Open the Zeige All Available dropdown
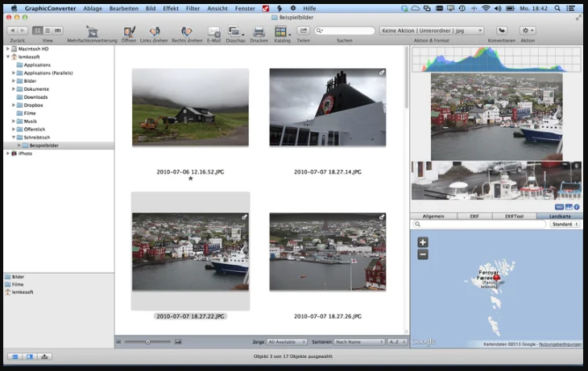The height and width of the screenshot is (371, 588). (287, 342)
